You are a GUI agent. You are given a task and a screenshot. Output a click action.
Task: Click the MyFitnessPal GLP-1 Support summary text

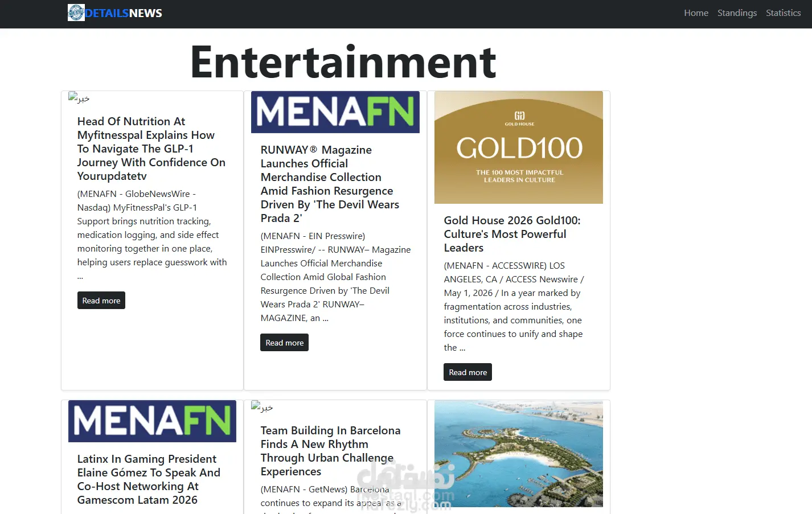point(152,235)
